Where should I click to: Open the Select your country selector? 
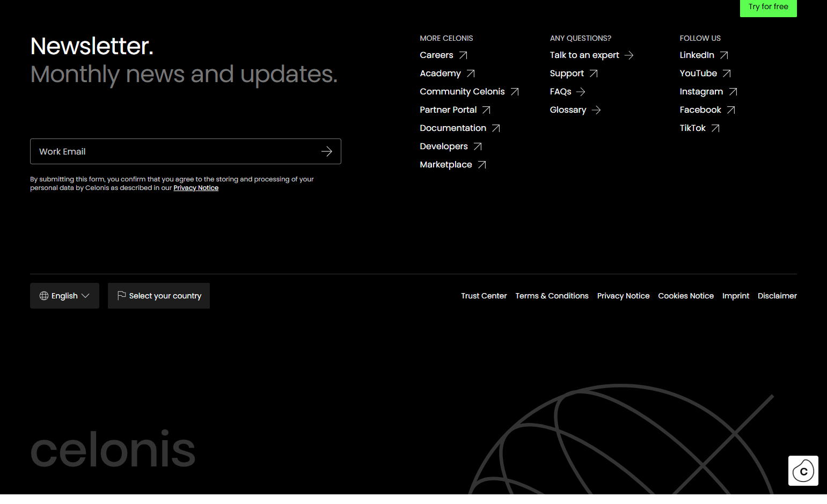click(158, 296)
